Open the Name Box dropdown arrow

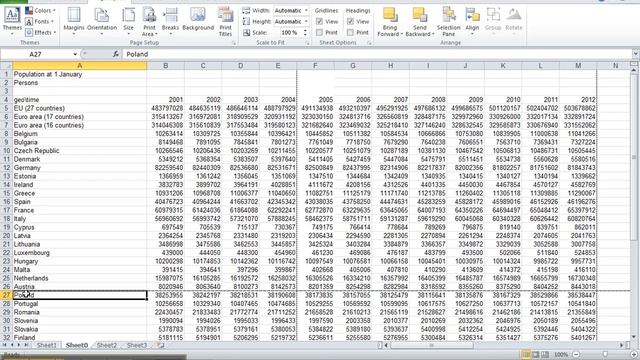(x=75, y=54)
